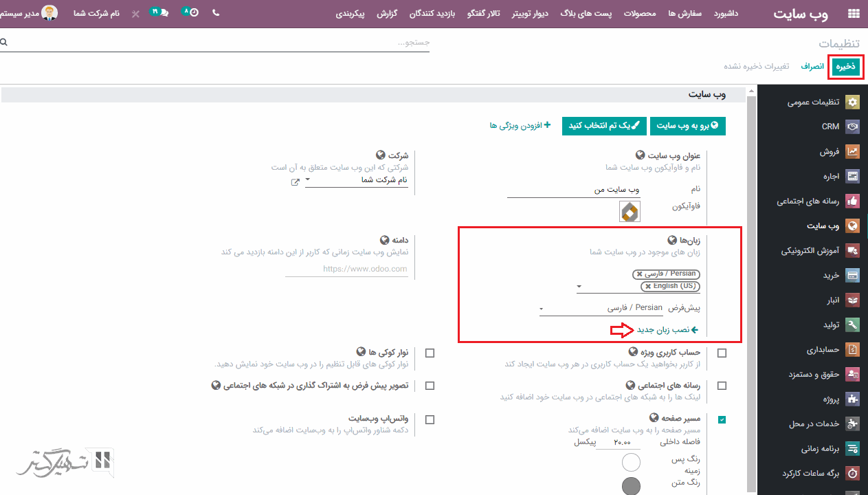This screenshot has width=868, height=495.
Task: Open the external link icon beside company field
Action: (296, 182)
